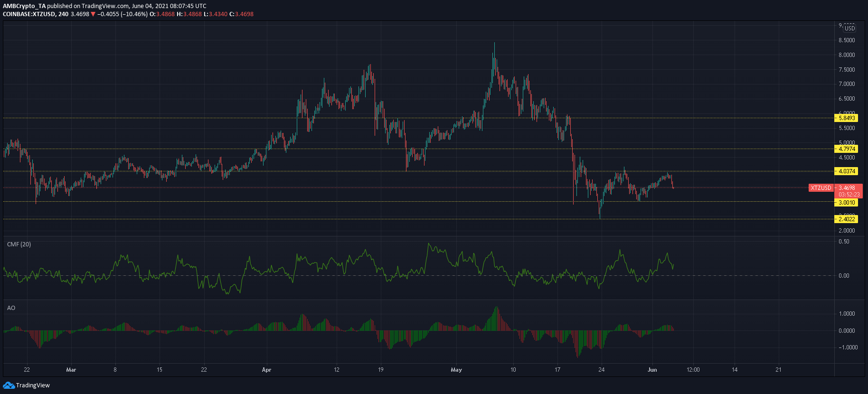Click the 8.5000 price axis label
Screen dimensions: 868x394
847,41
